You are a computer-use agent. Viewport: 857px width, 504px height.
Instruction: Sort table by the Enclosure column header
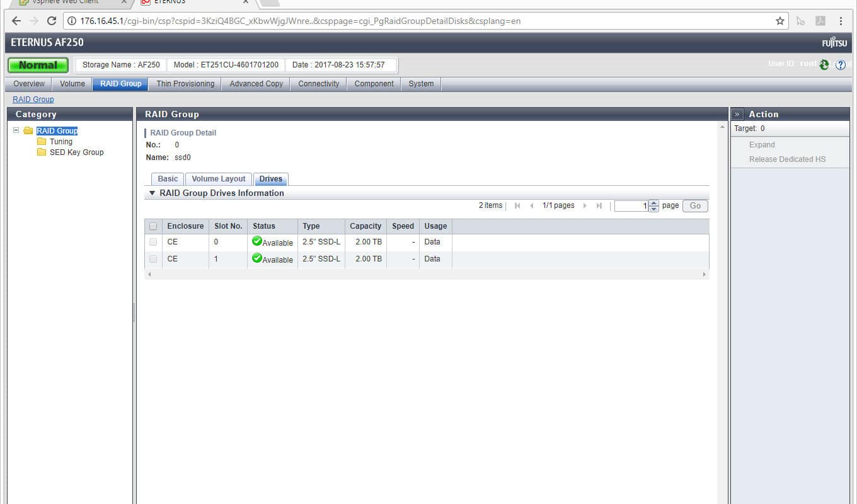click(x=185, y=226)
